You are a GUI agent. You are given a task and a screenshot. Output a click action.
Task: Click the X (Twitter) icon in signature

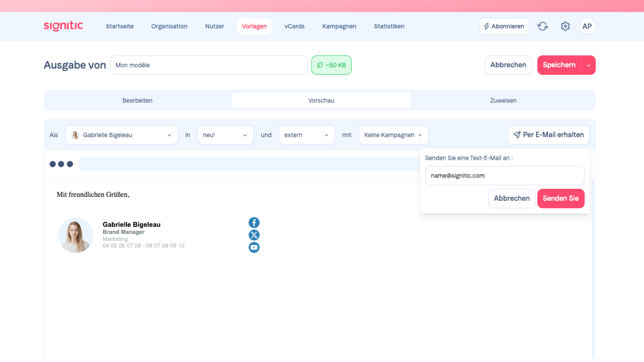[x=254, y=235]
